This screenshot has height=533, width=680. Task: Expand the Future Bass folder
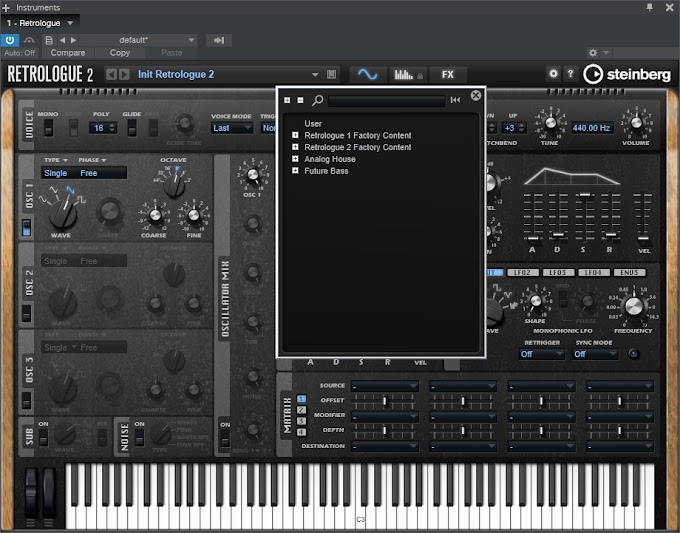pyautogui.click(x=295, y=171)
